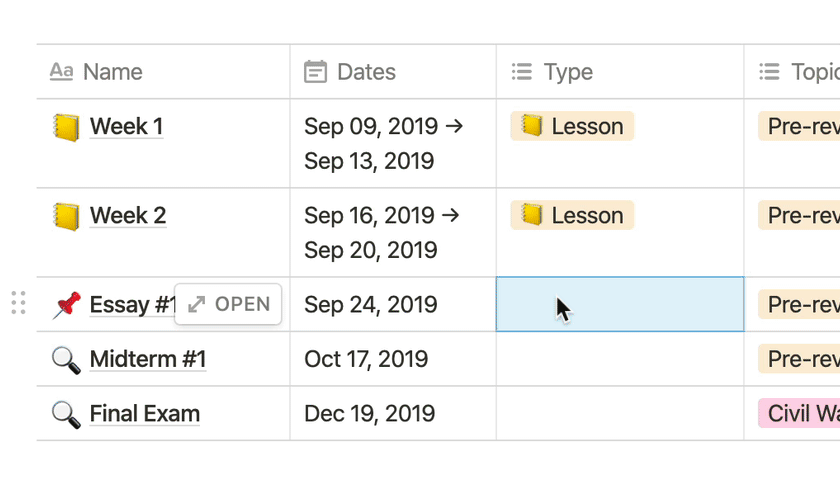Click the magnifier icon beside Midterm #1

coord(66,359)
